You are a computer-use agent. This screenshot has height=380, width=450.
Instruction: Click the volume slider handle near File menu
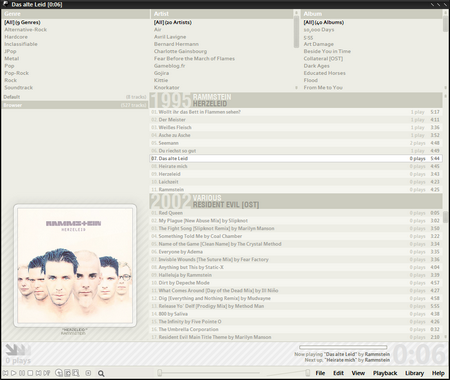click(x=307, y=372)
